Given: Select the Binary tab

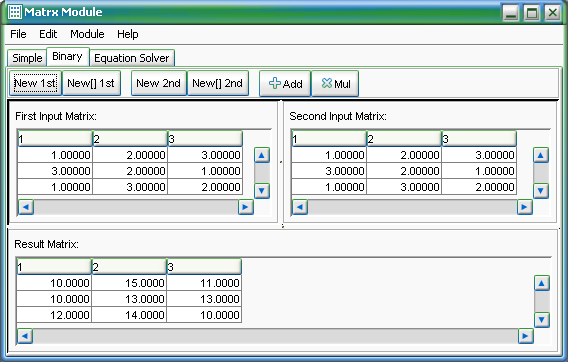Looking at the screenshot, I should (x=68, y=57).
